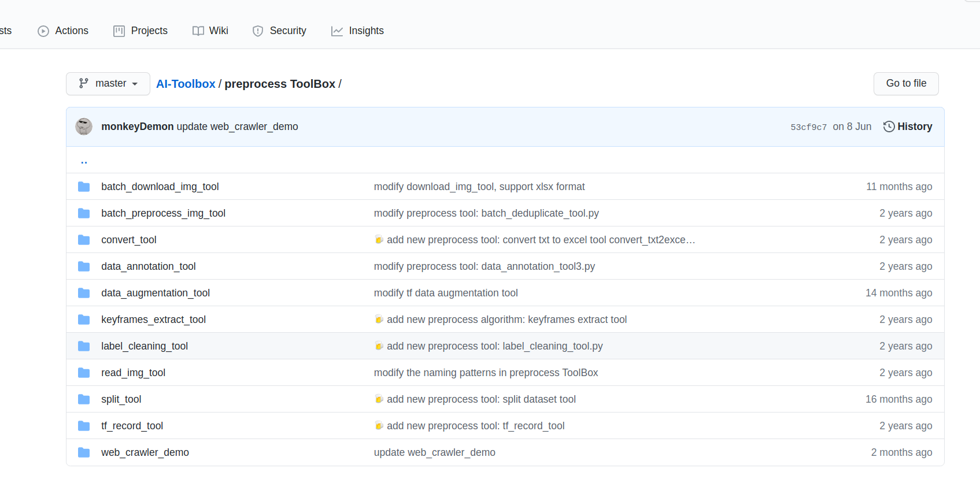
Task: Click '16 months ago' timestamp for split_tool
Action: click(898, 399)
